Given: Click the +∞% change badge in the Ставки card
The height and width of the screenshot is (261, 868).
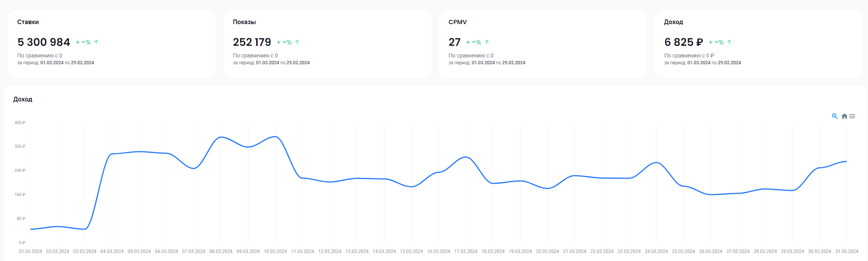Looking at the screenshot, I should click(x=84, y=42).
